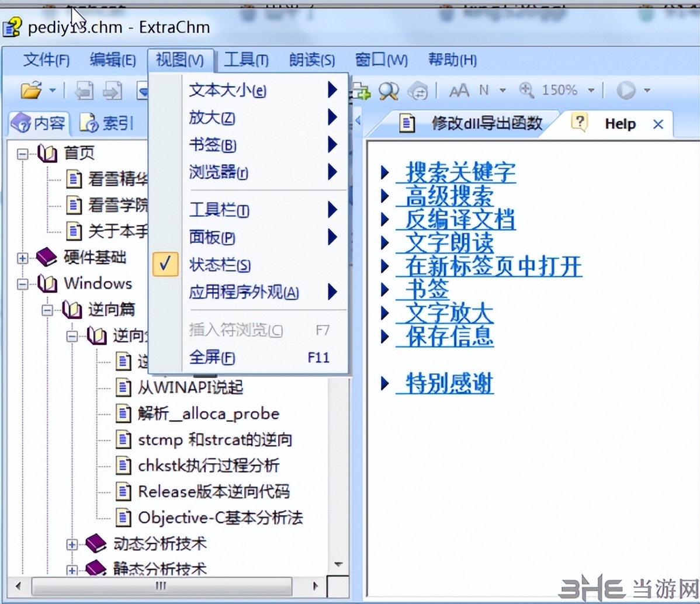This screenshot has height=604, width=700.
Task: Click the AA text size icon
Action: pyautogui.click(x=459, y=91)
